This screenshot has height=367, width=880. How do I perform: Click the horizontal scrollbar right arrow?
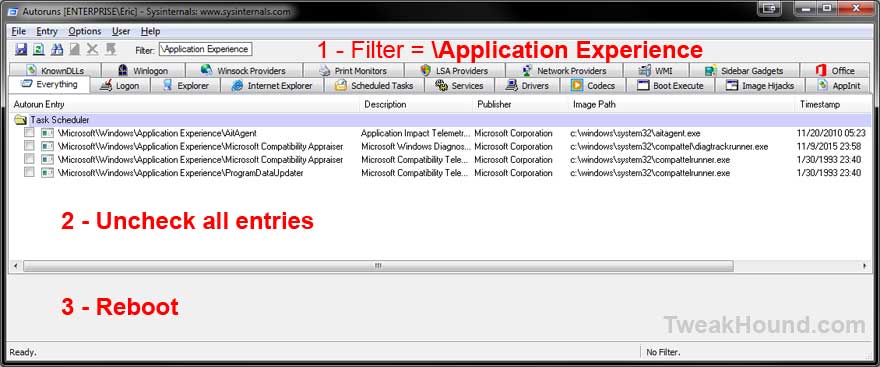click(865, 265)
